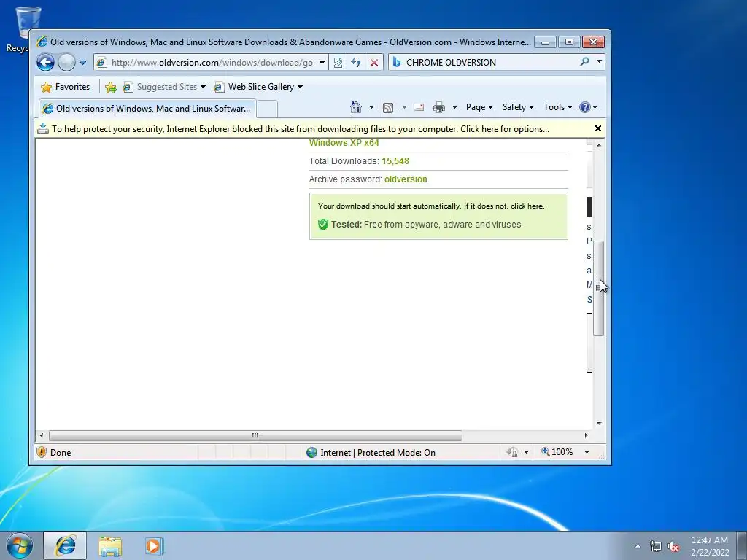Click the green Tested shield icon
747x560 pixels.
(323, 225)
